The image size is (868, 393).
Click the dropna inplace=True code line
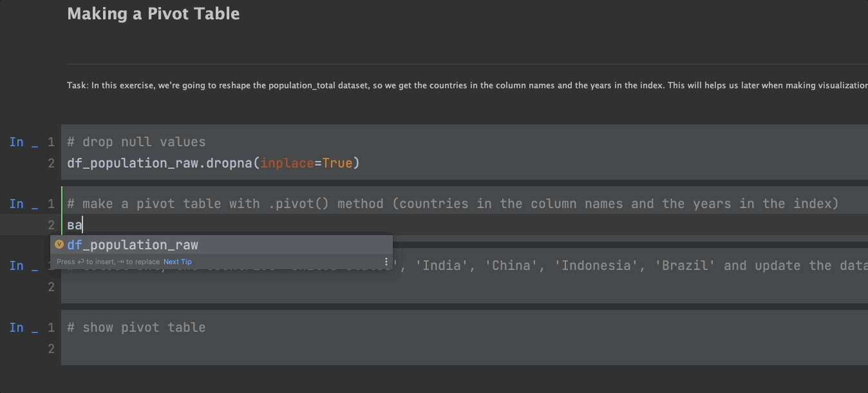click(212, 163)
